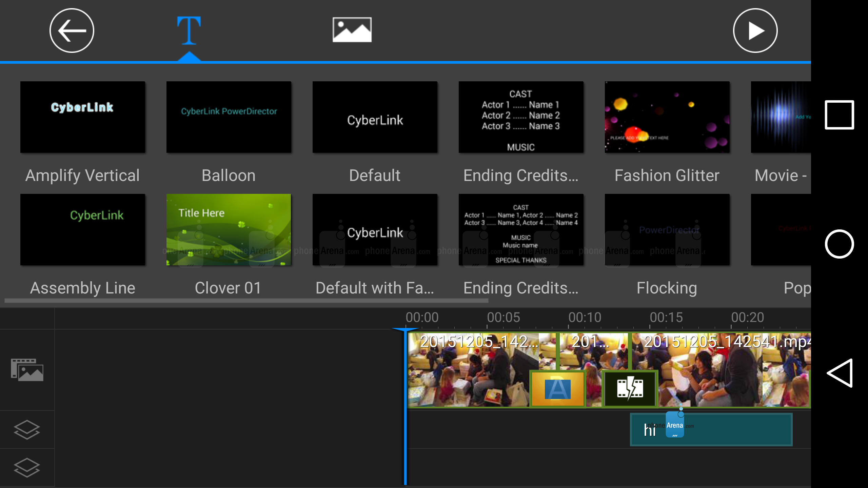Tap Android home circle button
Viewport: 868px width, 488px height.
(x=840, y=244)
